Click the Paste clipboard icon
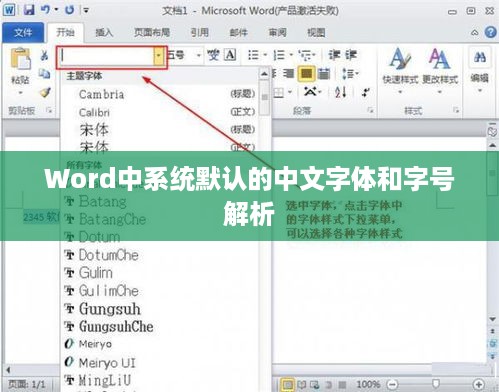Screen dimensions: 499x392 pyautogui.click(x=21, y=59)
